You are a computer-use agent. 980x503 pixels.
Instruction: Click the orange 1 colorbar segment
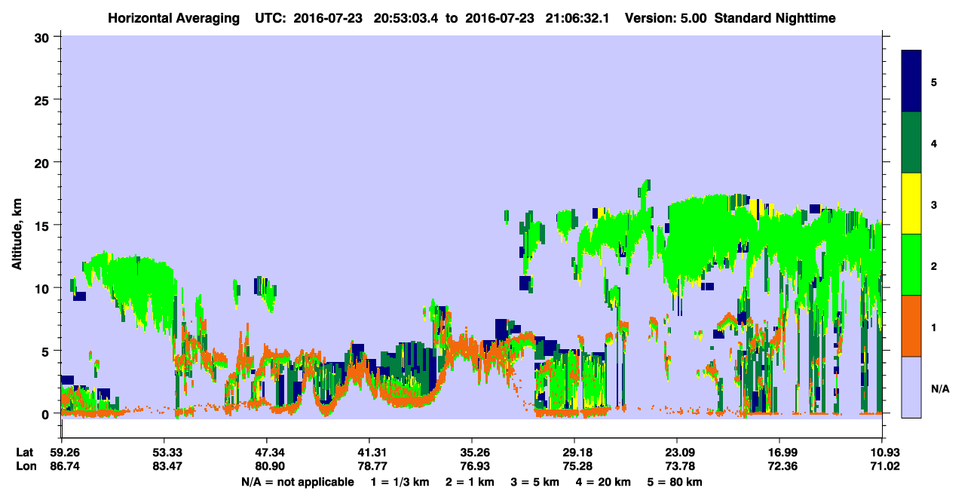[x=911, y=326]
